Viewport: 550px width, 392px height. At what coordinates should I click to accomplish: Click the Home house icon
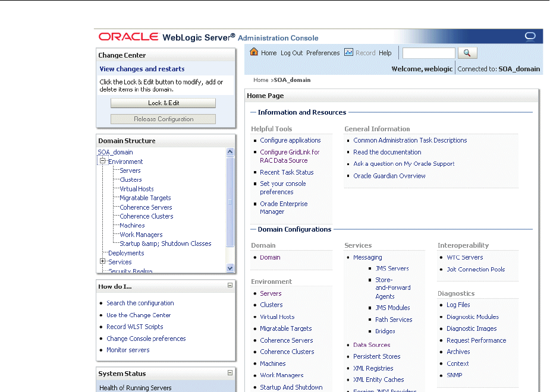[254, 52]
